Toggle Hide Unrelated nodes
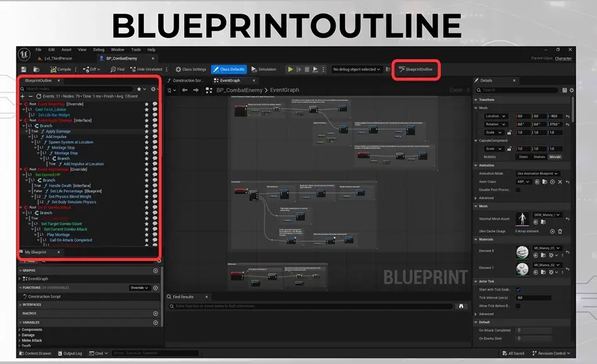The width and height of the screenshot is (597, 364). click(146, 69)
